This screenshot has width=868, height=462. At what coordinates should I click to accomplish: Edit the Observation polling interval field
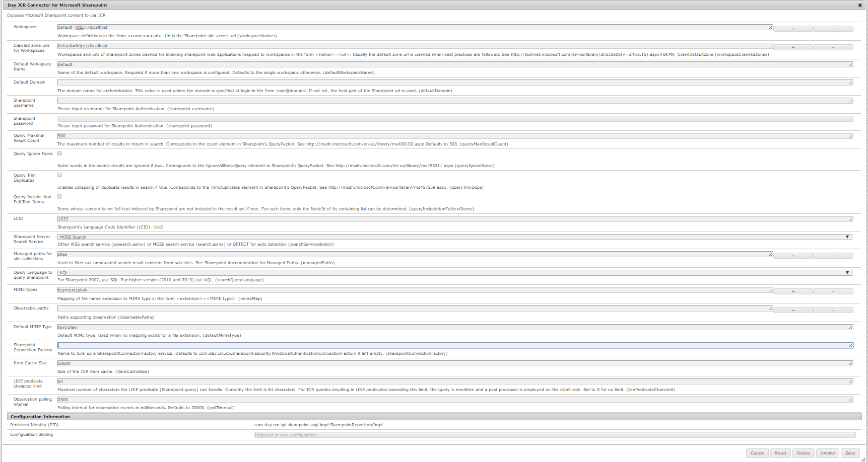pos(455,400)
